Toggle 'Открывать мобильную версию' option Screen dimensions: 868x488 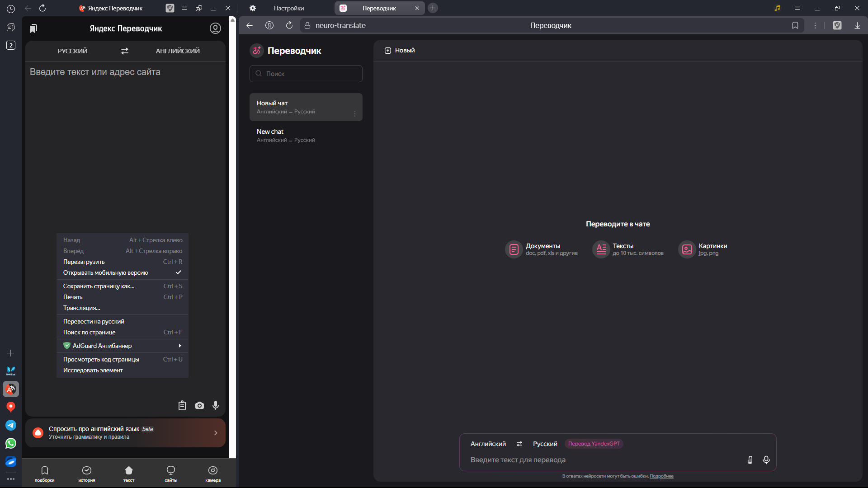(x=122, y=272)
